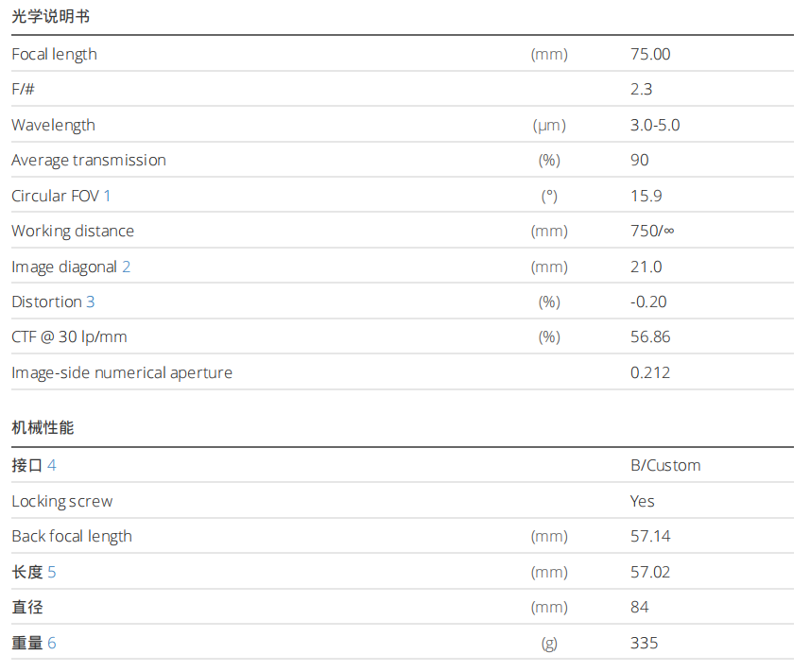Click the Back focal length value 57.14

point(650,536)
